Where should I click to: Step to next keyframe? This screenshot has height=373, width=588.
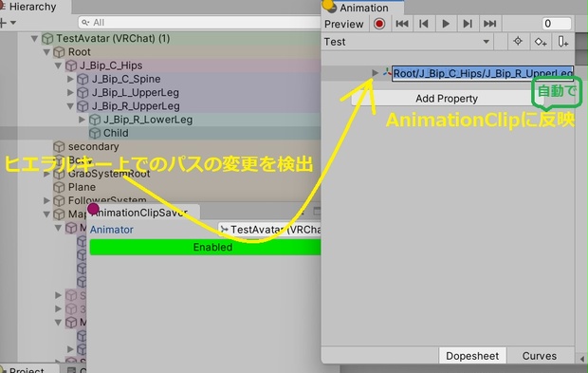point(468,24)
